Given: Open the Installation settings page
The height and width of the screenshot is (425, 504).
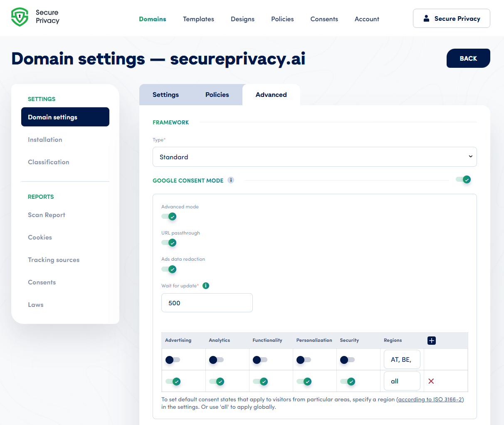Looking at the screenshot, I should 45,140.
